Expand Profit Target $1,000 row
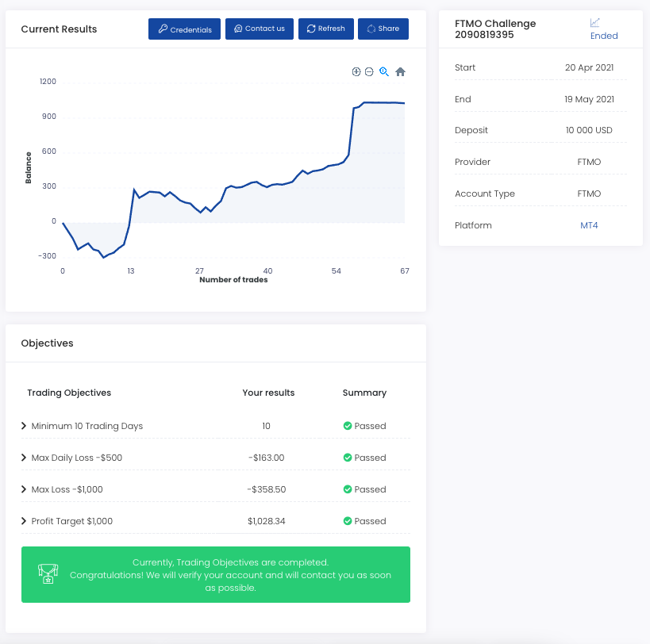Screen dimensions: 650x644 pyautogui.click(x=24, y=521)
